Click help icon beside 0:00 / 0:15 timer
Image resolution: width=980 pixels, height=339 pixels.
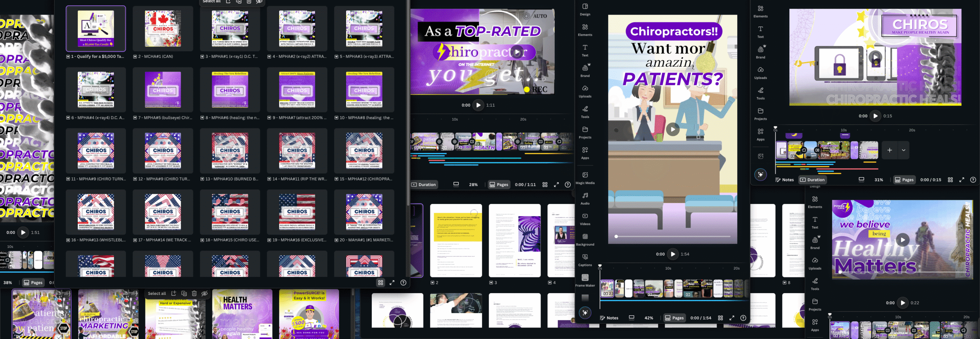(x=973, y=180)
